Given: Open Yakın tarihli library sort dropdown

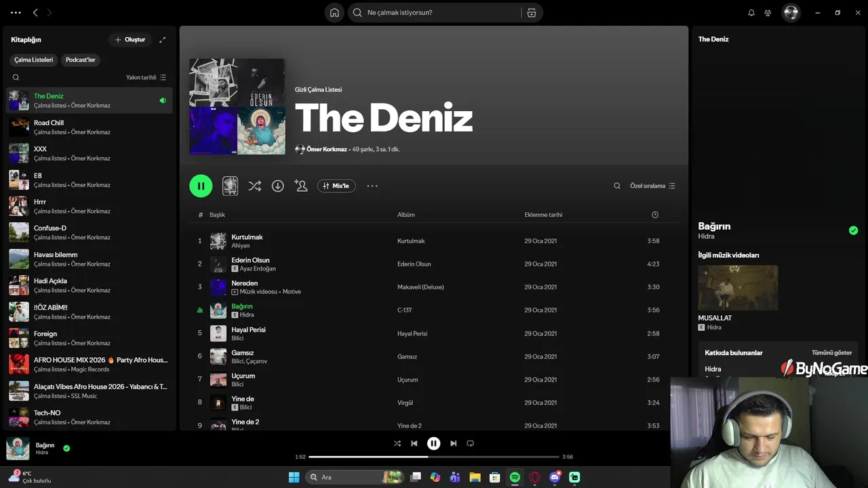Looking at the screenshot, I should [146, 77].
